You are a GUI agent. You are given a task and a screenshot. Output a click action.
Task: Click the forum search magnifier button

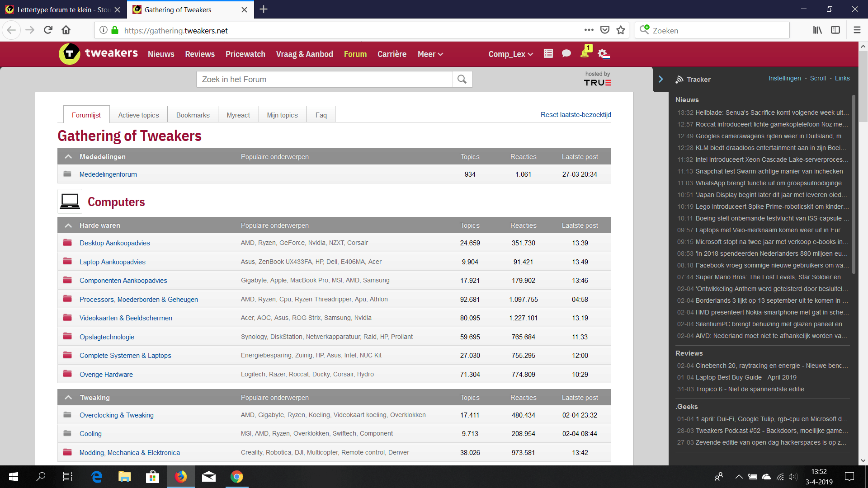(462, 80)
